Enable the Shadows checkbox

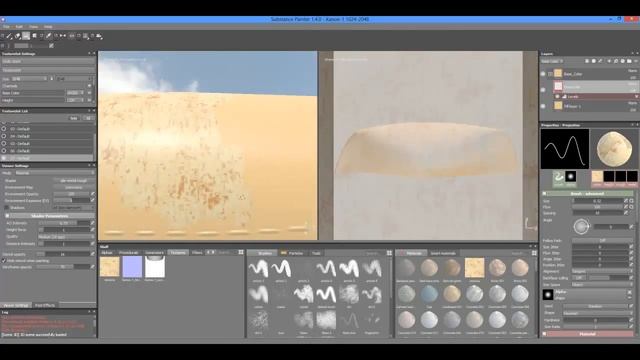[6, 208]
